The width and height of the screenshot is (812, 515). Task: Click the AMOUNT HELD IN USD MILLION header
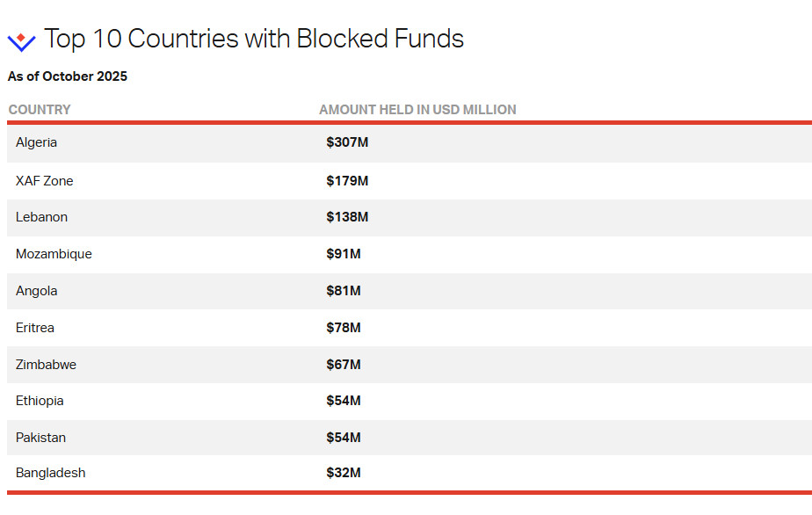[x=417, y=110]
